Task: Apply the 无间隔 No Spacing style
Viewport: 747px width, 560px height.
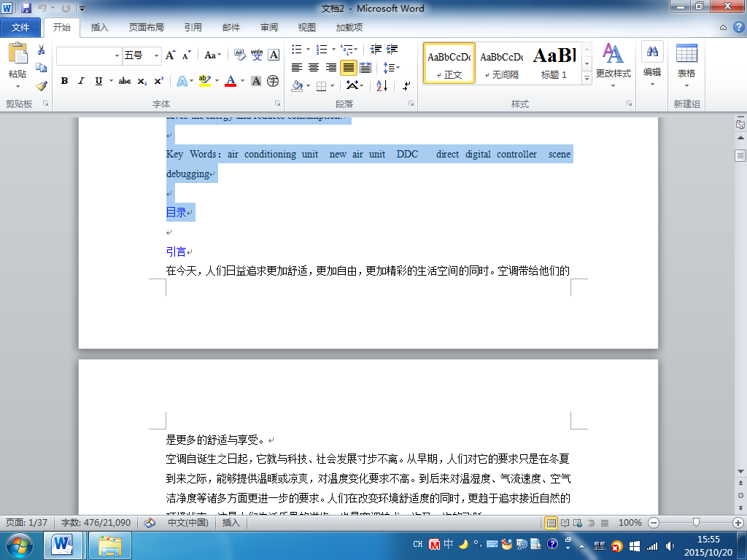Action: 502,63
